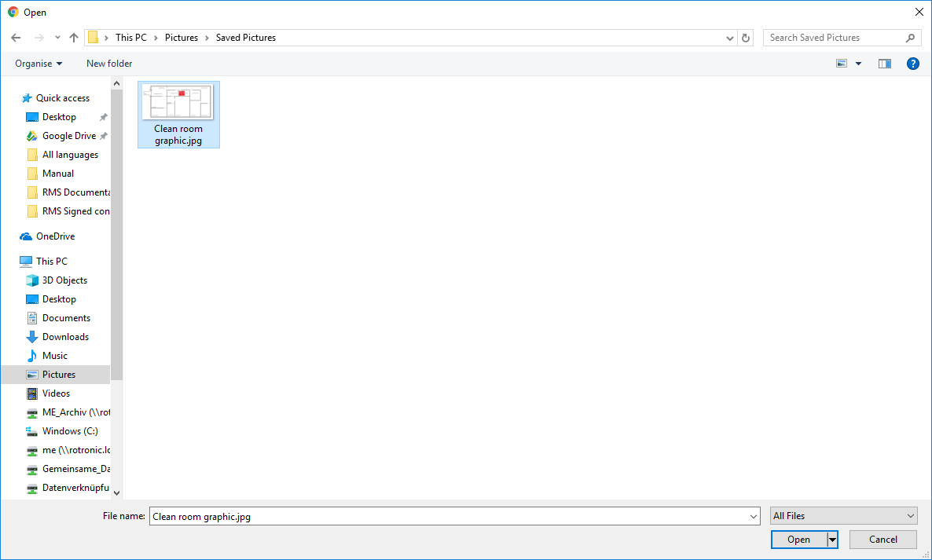Click the folder icon in address bar
This screenshot has height=560, width=932.
(x=94, y=38)
